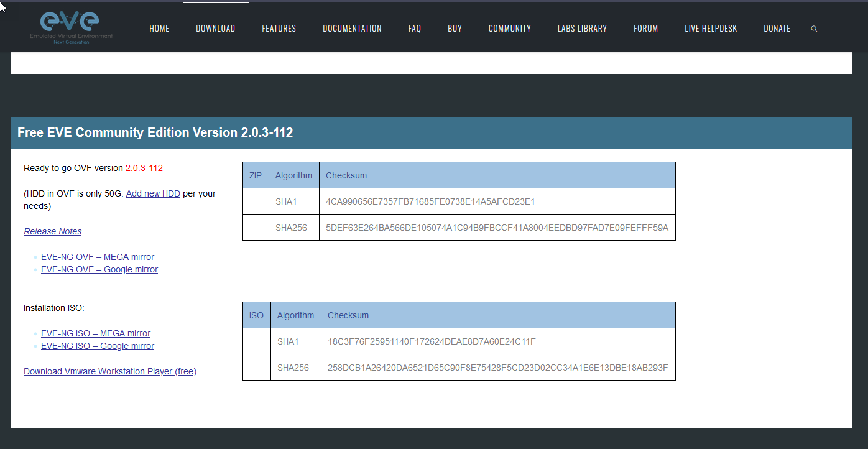Image resolution: width=868 pixels, height=449 pixels.
Task: Click the Donate menu item
Action: (777, 29)
